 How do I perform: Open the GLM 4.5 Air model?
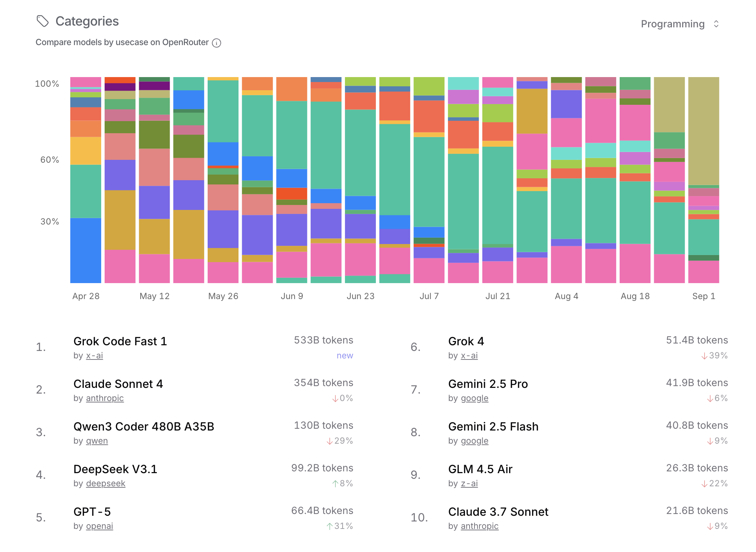coord(480,469)
